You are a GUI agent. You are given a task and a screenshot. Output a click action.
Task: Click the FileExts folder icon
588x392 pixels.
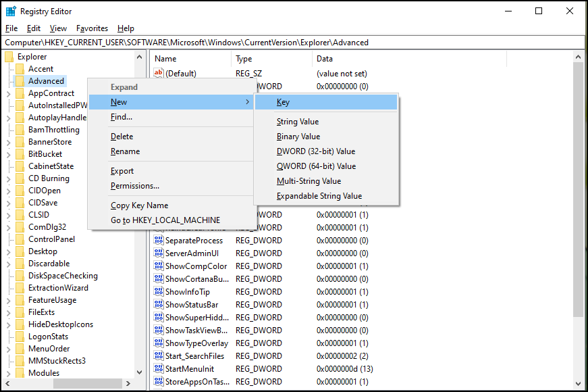tap(20, 312)
